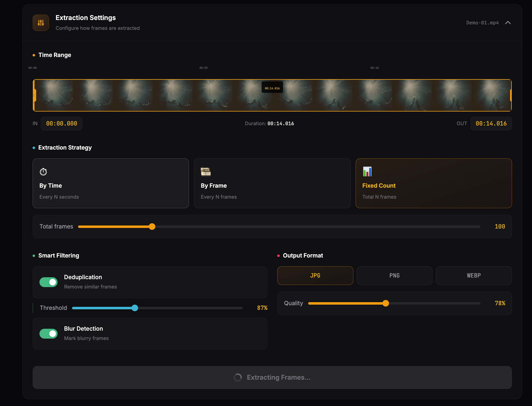
Task: Select the By Time clock icon
Action: [43, 172]
